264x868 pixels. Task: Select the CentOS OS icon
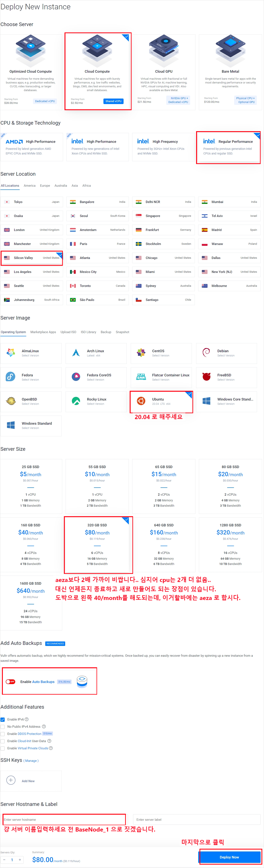(x=141, y=353)
